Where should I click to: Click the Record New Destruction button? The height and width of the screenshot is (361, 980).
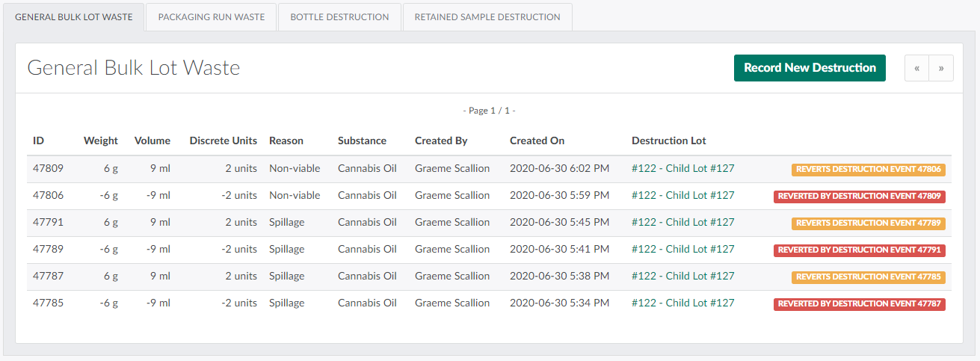click(810, 68)
